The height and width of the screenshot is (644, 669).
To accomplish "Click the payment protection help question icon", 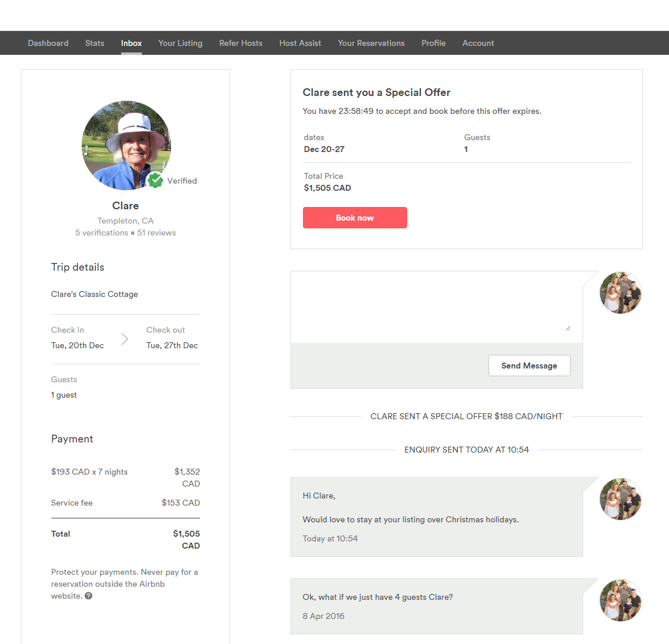I will [x=88, y=596].
